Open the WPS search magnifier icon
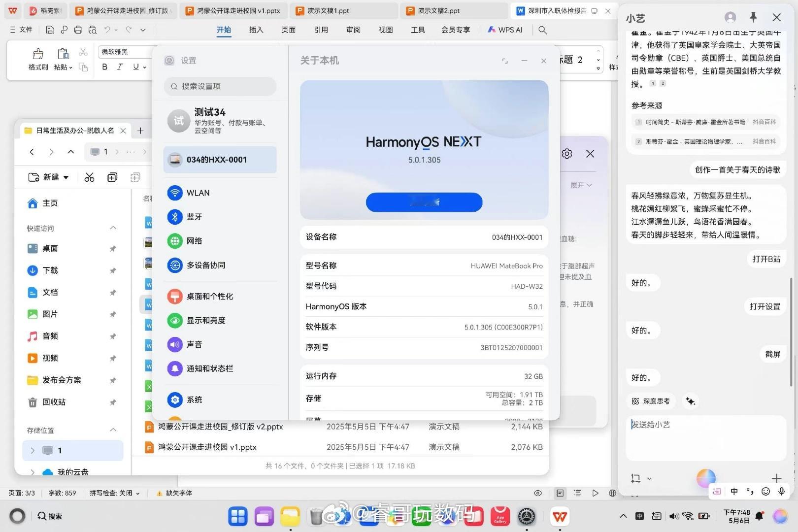This screenshot has width=798, height=532. [x=542, y=30]
